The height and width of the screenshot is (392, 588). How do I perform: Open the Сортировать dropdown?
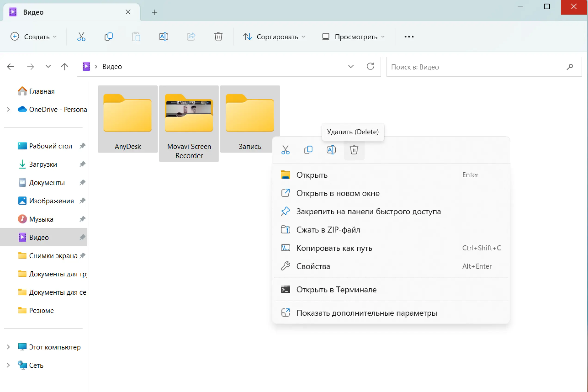pyautogui.click(x=274, y=37)
